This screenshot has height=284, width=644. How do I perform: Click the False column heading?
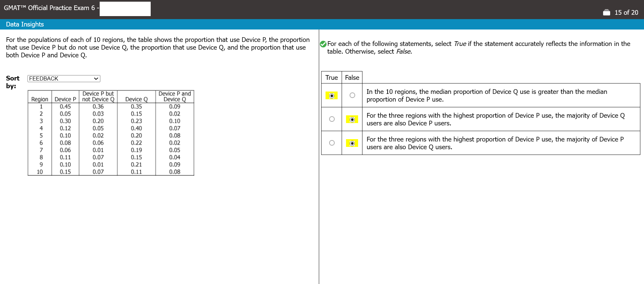coord(352,77)
